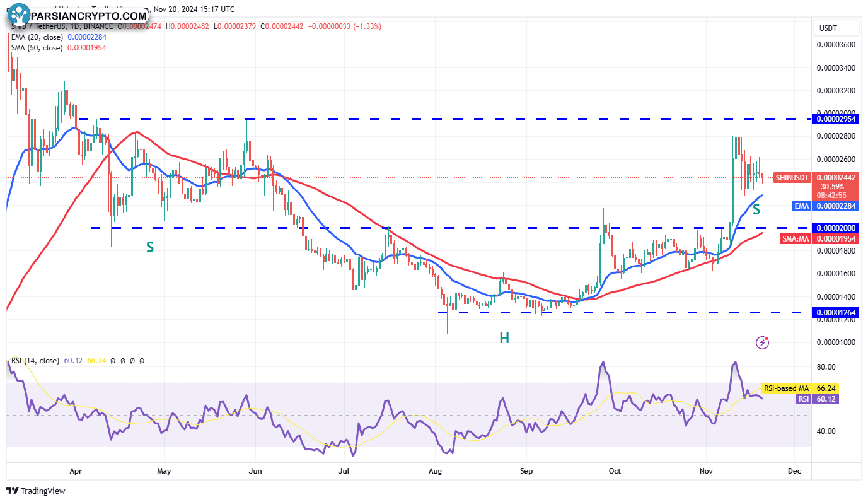The height and width of the screenshot is (502, 868).
Task: Click the SHIBUSDT price label
Action: pos(791,178)
